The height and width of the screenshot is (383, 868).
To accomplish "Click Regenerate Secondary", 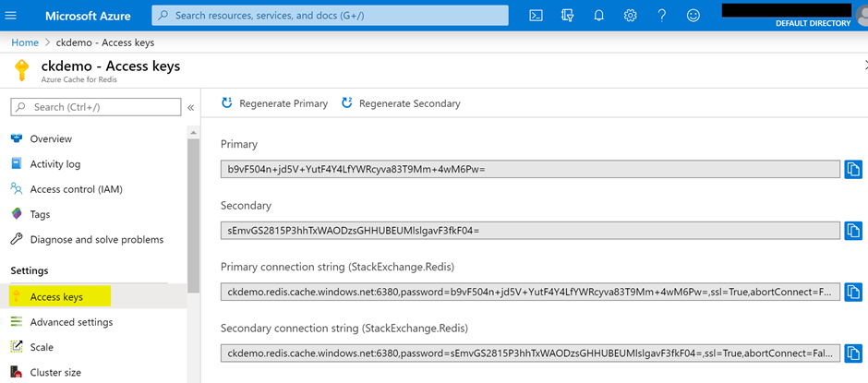I will click(402, 103).
